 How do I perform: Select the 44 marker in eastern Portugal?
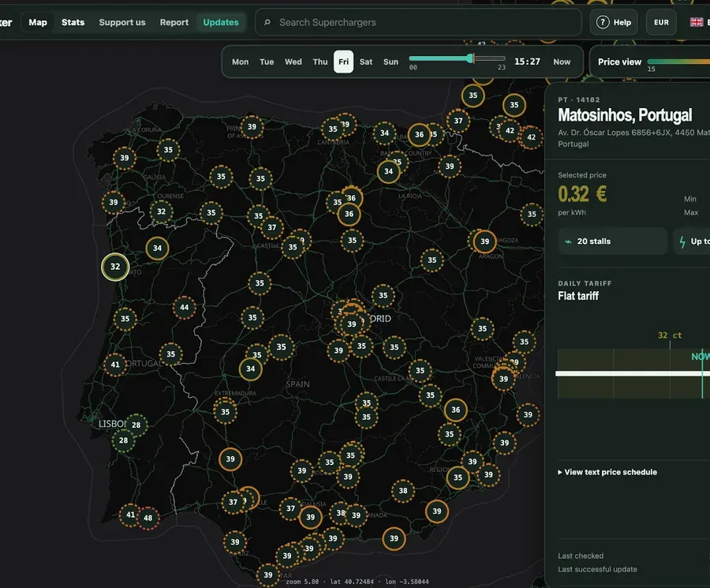coord(185,308)
